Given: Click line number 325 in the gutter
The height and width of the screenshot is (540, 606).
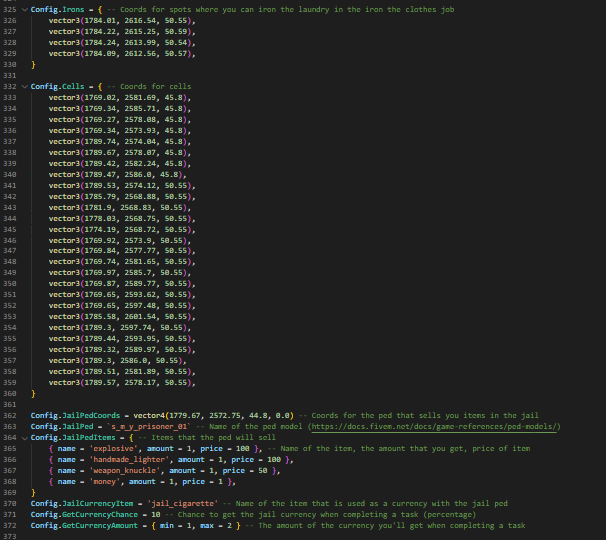Looking at the screenshot, I should click(10, 10).
